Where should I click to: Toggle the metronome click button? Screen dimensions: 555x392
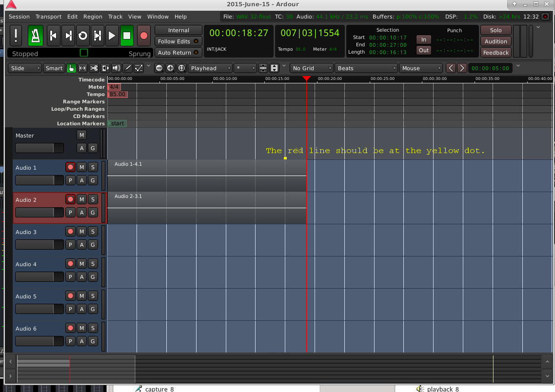point(36,35)
